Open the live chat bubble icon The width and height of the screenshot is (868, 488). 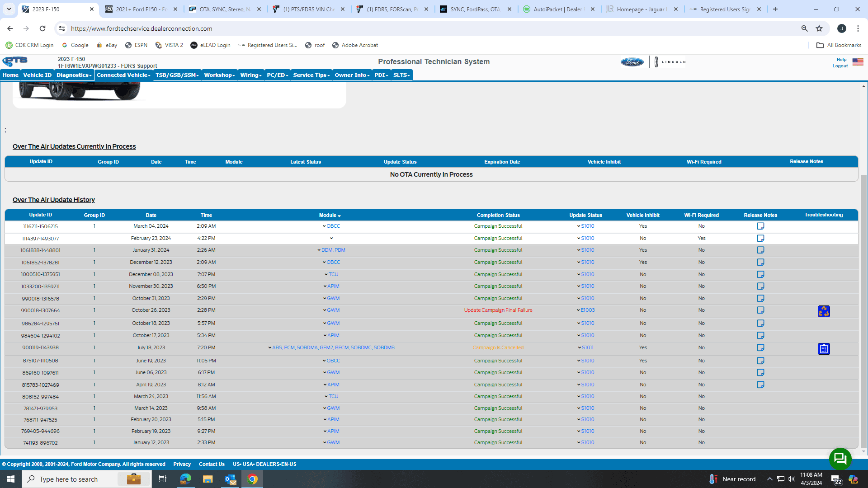tap(840, 459)
